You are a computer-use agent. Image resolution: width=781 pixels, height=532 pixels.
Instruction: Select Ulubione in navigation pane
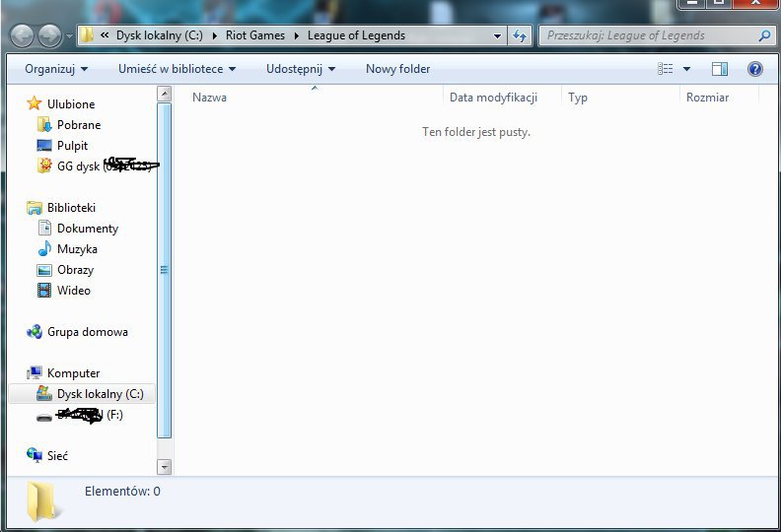click(71, 104)
